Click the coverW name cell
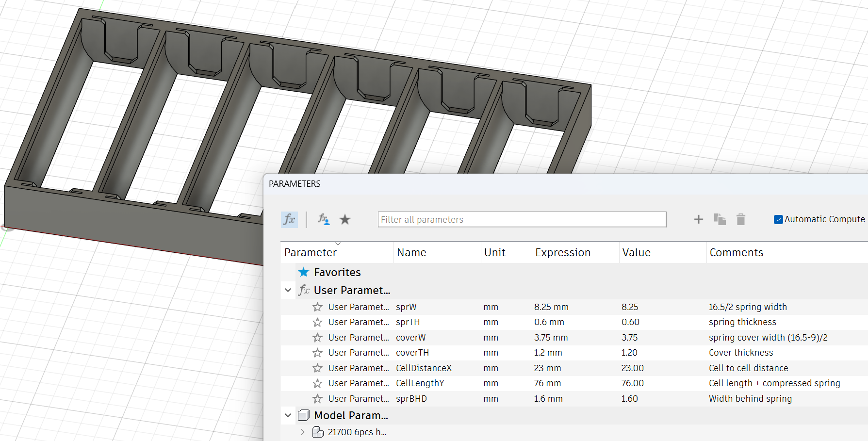The image size is (868, 441). point(411,337)
